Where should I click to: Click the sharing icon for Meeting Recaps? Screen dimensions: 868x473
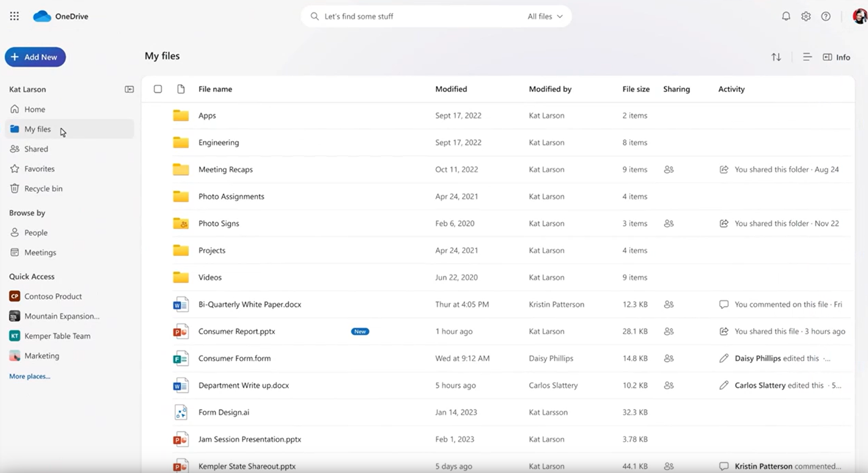point(669,169)
